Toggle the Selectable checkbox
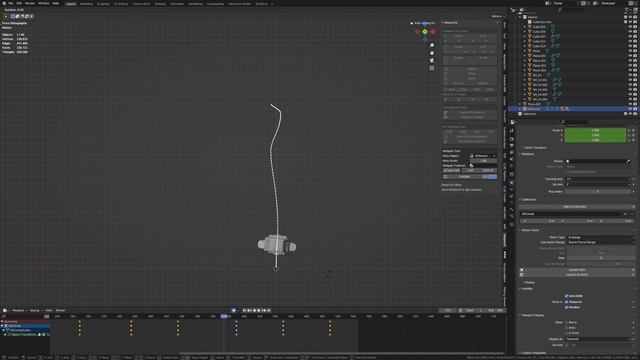The width and height of the screenshot is (640, 360). point(566,296)
